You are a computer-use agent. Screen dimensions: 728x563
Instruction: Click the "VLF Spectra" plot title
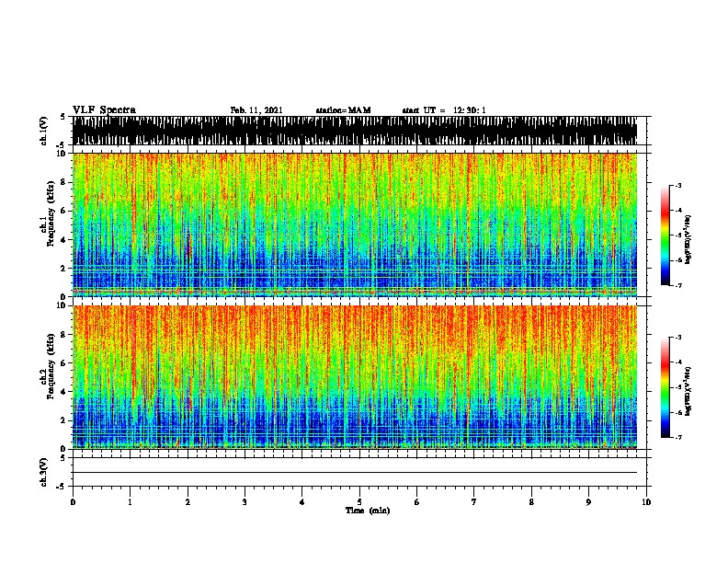click(x=104, y=110)
